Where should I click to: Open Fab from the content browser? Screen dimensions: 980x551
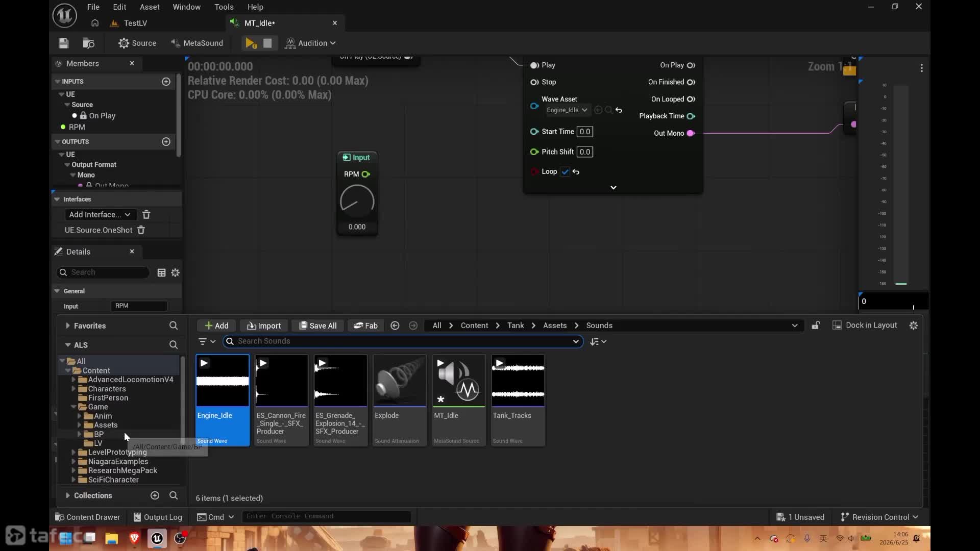pyautogui.click(x=365, y=326)
